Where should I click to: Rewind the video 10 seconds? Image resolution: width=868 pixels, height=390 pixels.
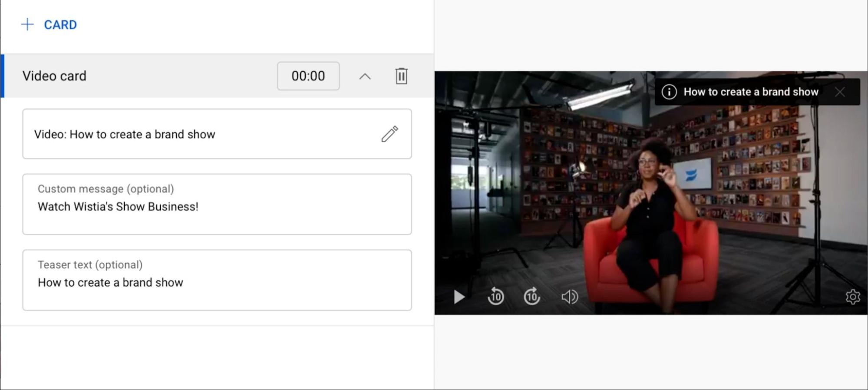click(x=496, y=297)
